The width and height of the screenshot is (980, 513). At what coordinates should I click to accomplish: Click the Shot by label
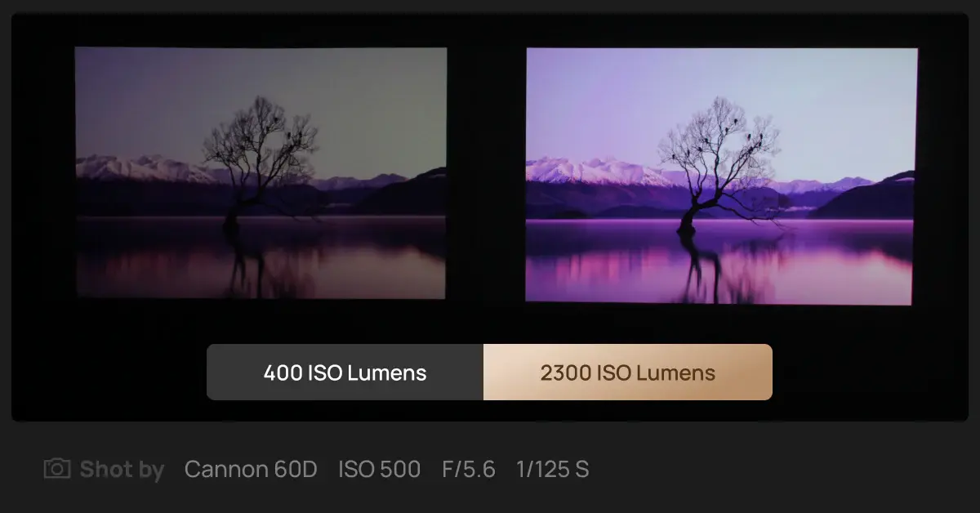coord(122,470)
